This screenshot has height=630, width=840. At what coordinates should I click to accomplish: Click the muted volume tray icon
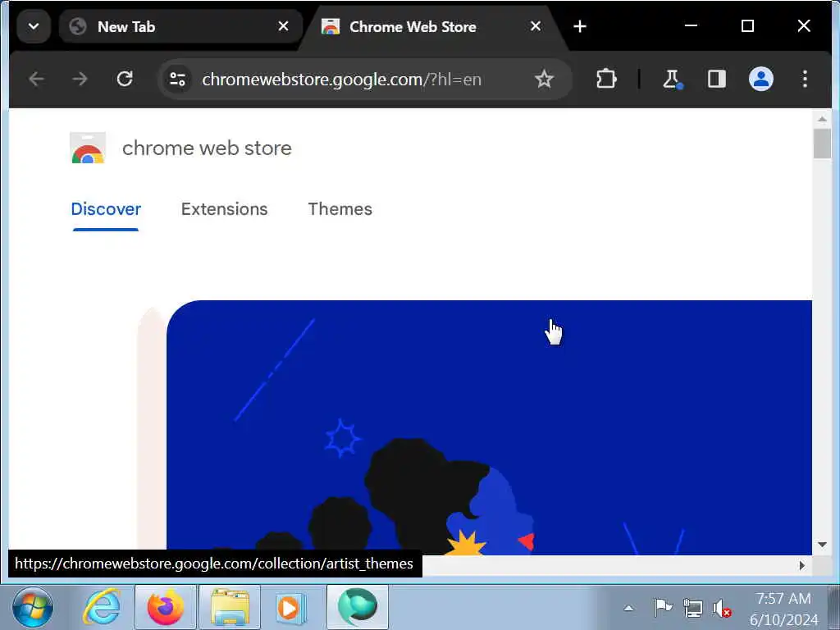click(x=722, y=608)
